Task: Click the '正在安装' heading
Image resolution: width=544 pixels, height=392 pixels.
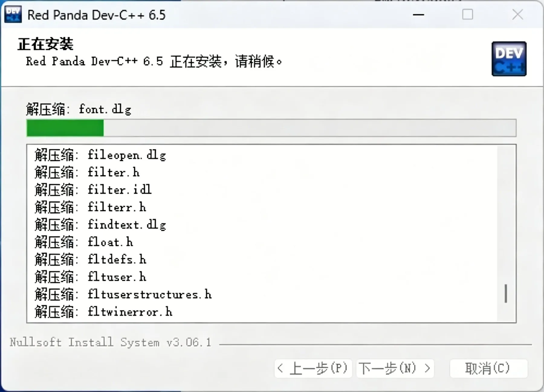Action: coord(45,44)
